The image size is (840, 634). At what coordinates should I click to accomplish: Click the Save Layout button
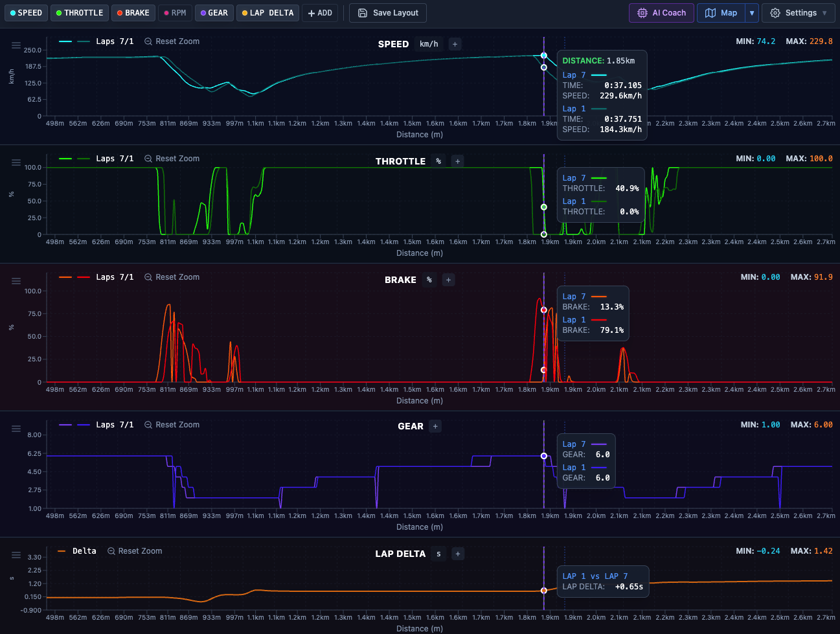coord(387,12)
